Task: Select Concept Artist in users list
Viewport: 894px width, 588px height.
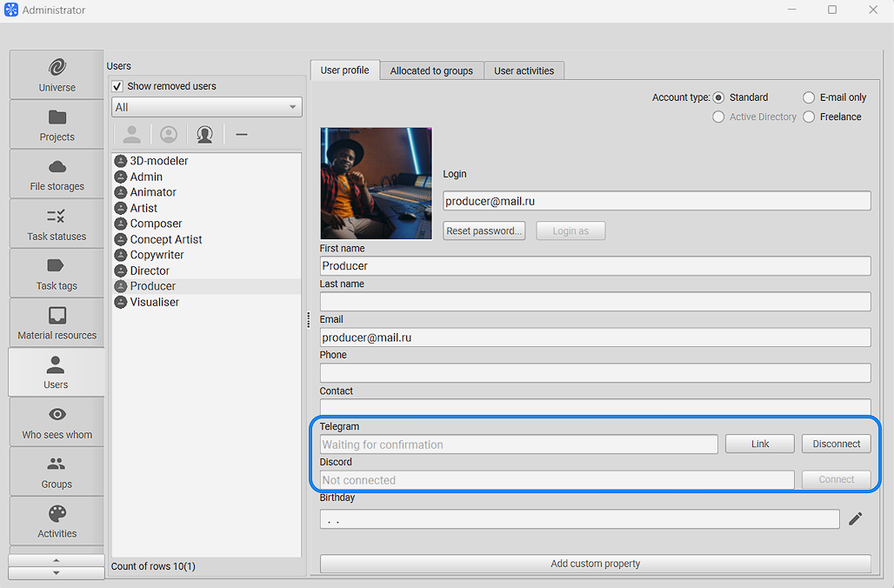Action: coord(206,239)
